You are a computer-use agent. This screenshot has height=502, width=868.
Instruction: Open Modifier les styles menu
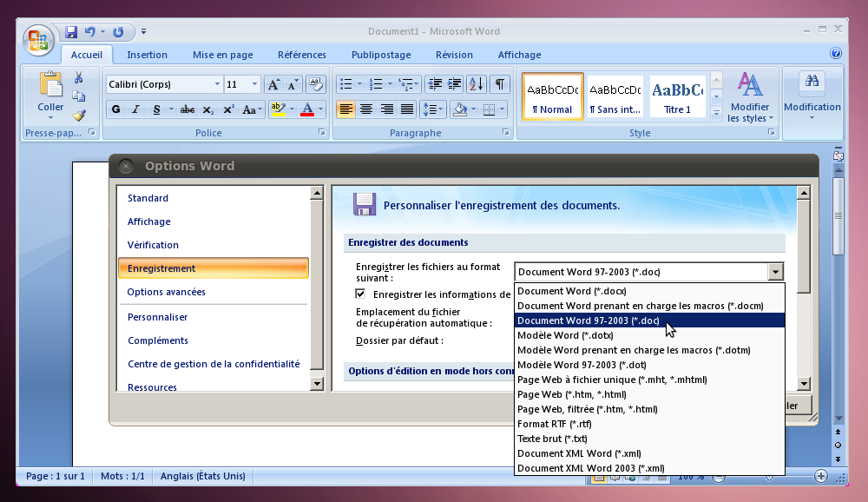(750, 97)
